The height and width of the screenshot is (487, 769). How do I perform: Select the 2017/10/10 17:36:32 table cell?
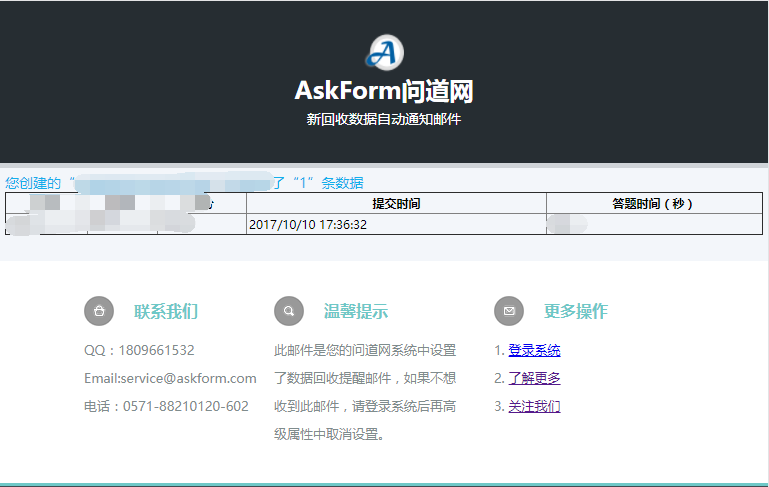click(396, 224)
